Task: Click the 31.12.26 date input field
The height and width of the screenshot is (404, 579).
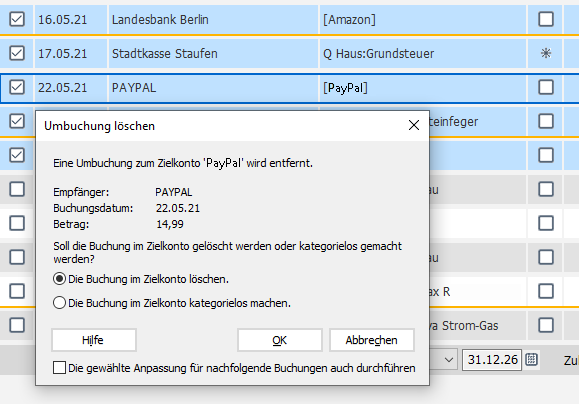Action: pos(492,359)
